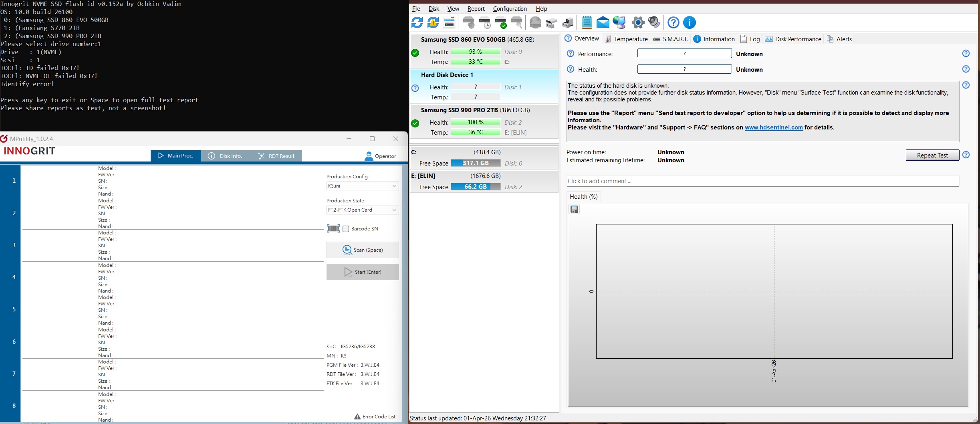980x424 pixels.
Task: Select the Hard Disk Device 1 entry
Action: 484,86
